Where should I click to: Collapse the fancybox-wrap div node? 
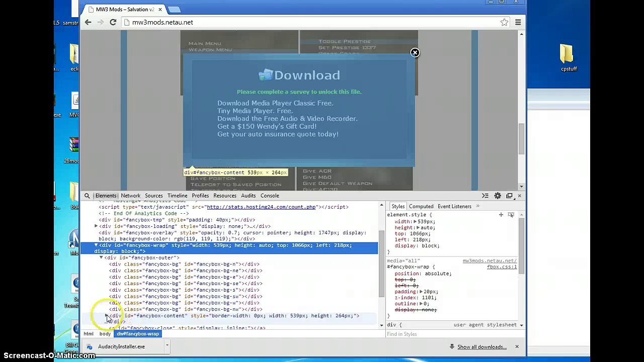coord(96,245)
